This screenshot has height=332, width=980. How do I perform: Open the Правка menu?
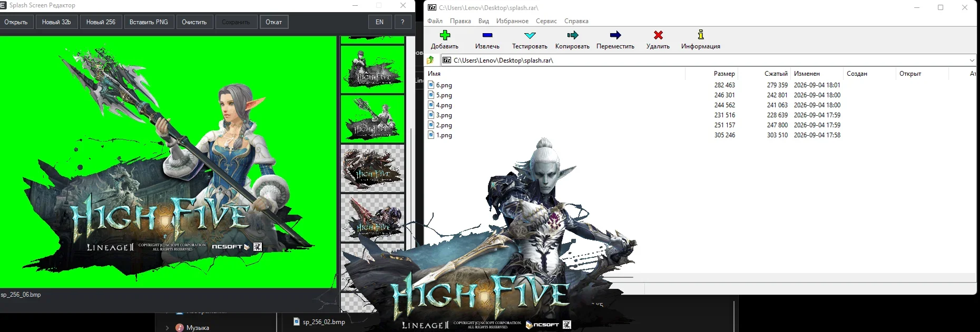[x=460, y=21]
